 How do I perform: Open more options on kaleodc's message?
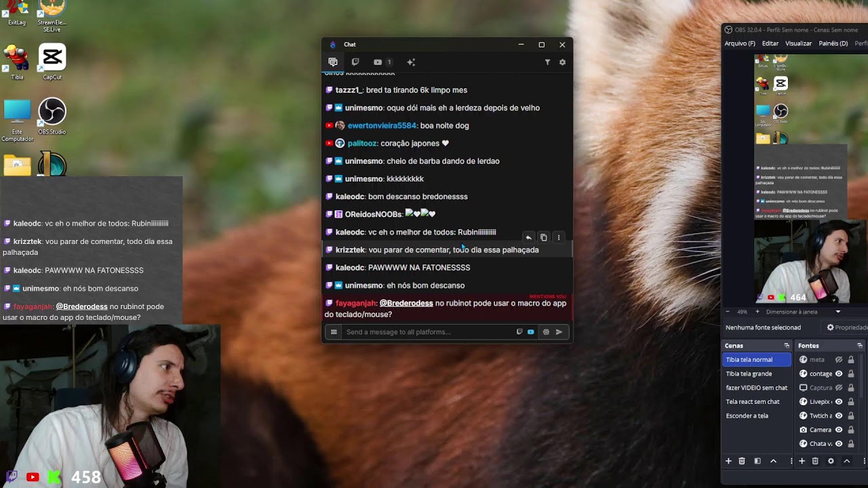point(559,238)
